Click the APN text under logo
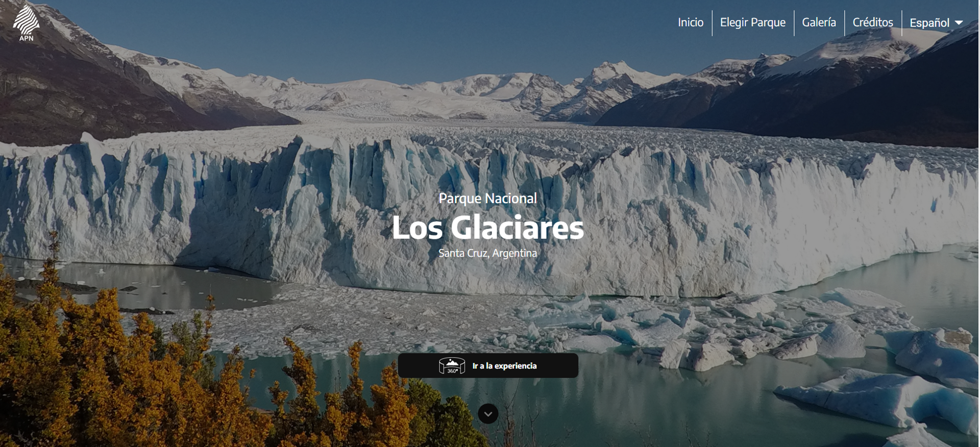Image resolution: width=980 pixels, height=447 pixels. click(x=27, y=38)
